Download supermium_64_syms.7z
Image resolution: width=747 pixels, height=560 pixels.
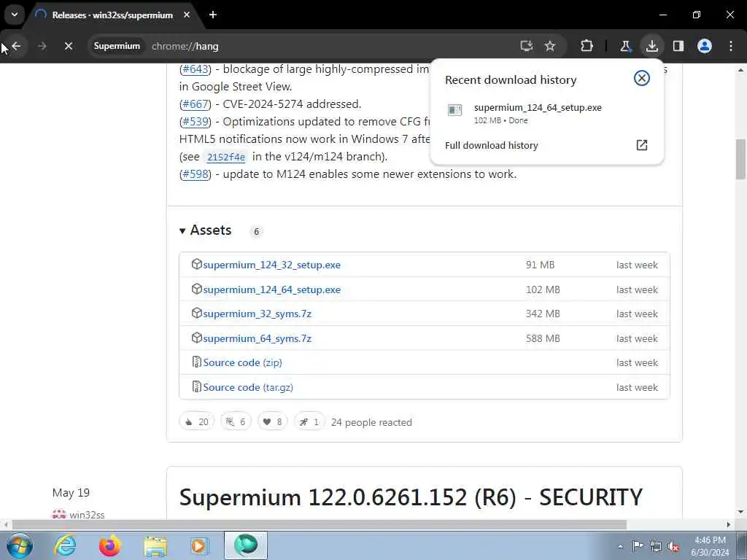258,338
